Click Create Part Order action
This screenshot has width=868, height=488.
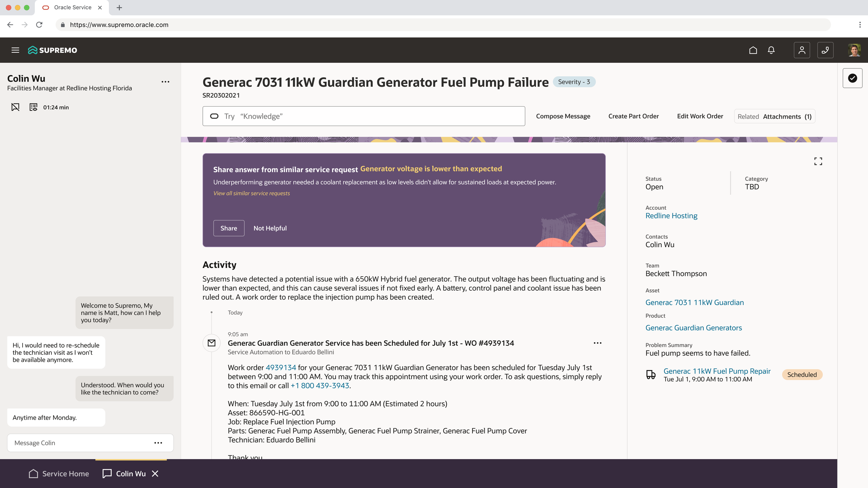(x=633, y=116)
